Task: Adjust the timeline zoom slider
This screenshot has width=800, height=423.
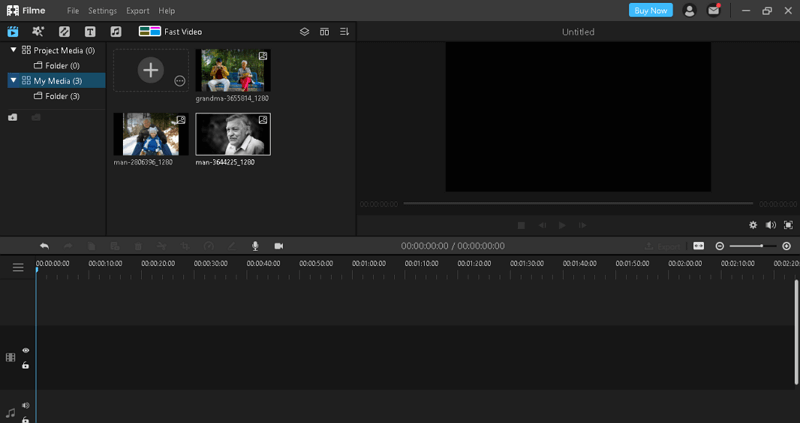Action: [x=753, y=246]
